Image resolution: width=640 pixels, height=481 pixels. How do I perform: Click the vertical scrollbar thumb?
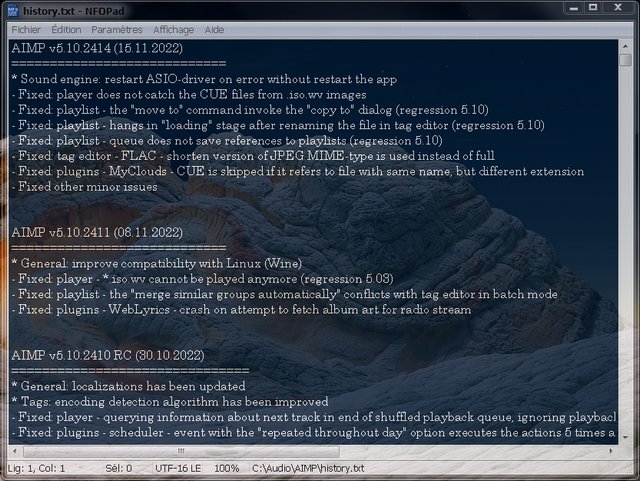[625, 60]
